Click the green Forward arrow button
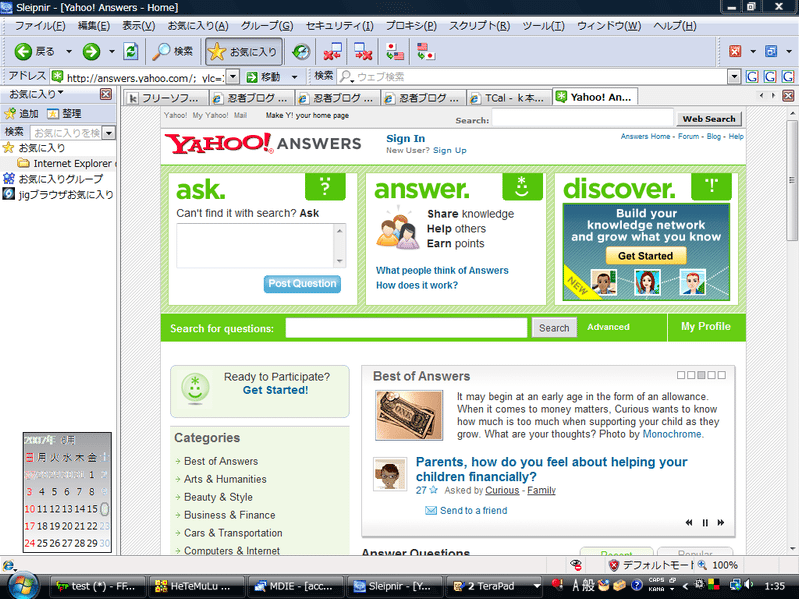 coord(91,51)
